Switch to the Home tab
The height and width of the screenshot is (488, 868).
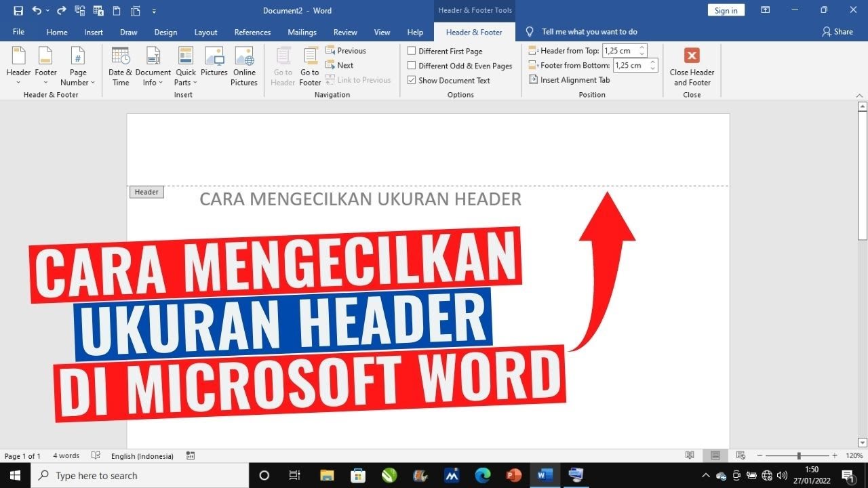pyautogui.click(x=57, y=32)
